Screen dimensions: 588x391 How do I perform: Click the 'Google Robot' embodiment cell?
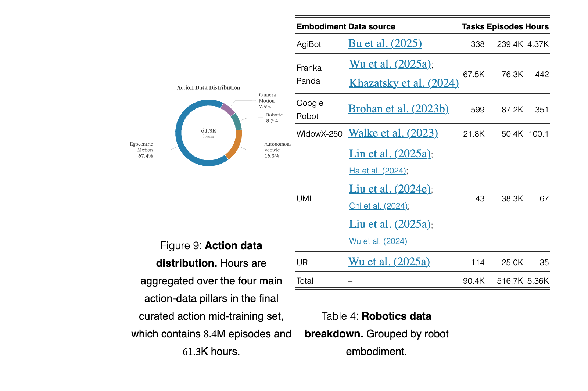(x=310, y=110)
